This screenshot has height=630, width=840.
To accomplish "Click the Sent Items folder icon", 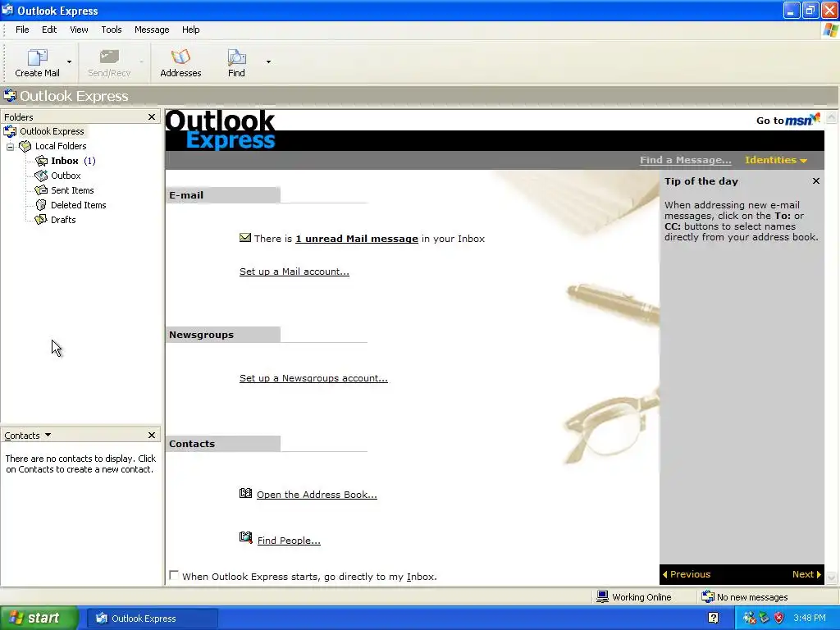I will click(41, 190).
